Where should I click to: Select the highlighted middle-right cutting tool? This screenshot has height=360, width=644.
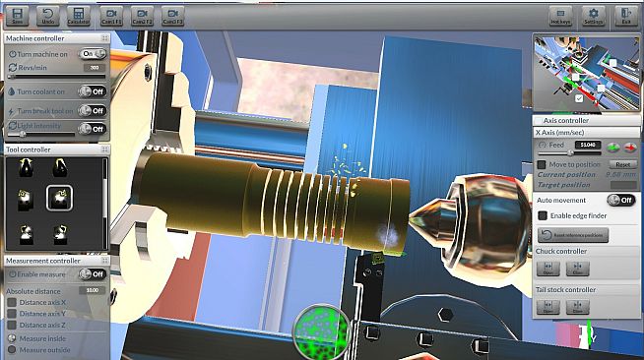[x=59, y=198]
